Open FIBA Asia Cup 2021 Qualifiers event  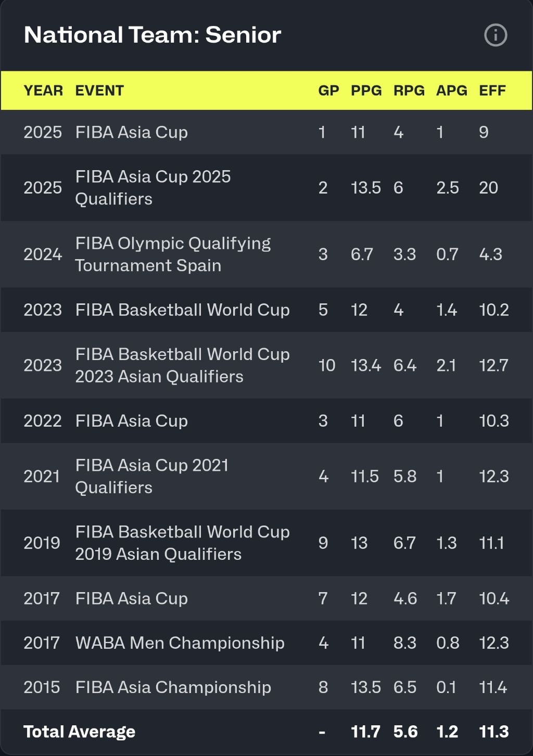point(151,476)
